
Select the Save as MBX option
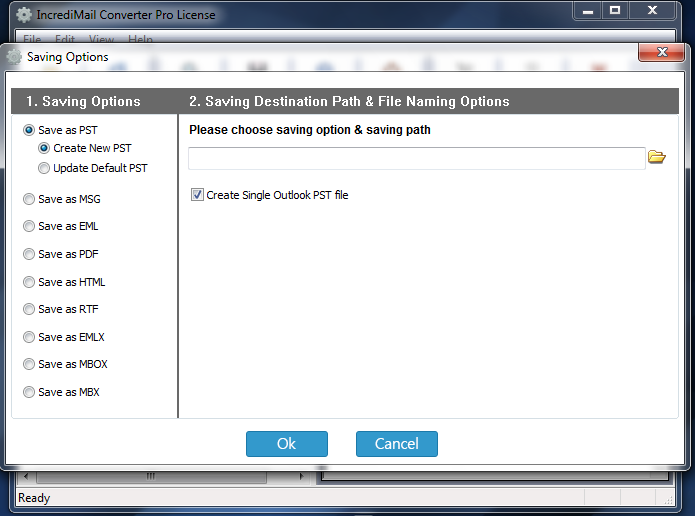click(29, 392)
